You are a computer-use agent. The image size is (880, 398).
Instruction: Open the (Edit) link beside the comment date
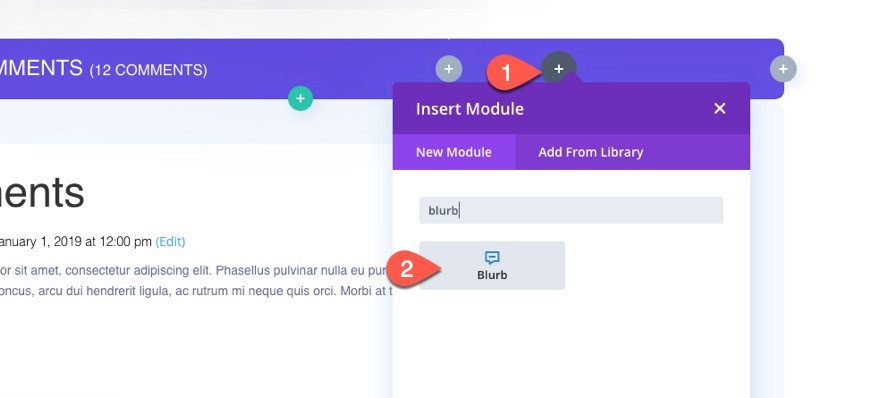tap(170, 241)
